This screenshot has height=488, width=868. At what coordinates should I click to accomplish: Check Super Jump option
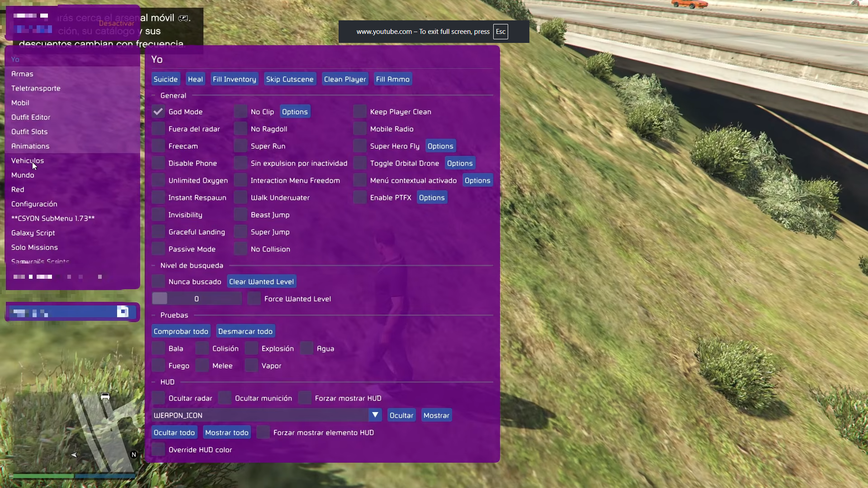pos(241,232)
